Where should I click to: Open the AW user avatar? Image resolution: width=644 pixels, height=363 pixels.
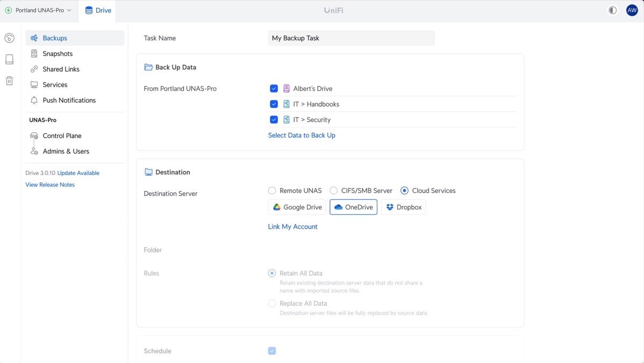[632, 10]
